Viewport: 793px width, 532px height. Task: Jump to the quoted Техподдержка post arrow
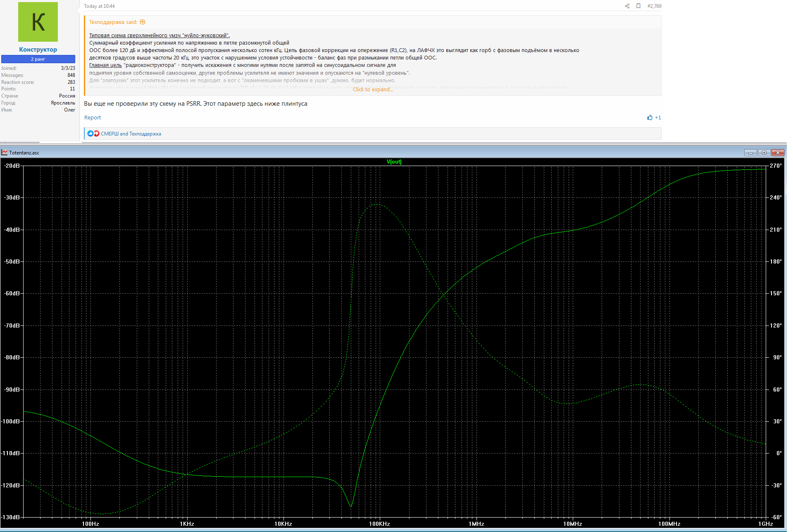pyautogui.click(x=143, y=22)
